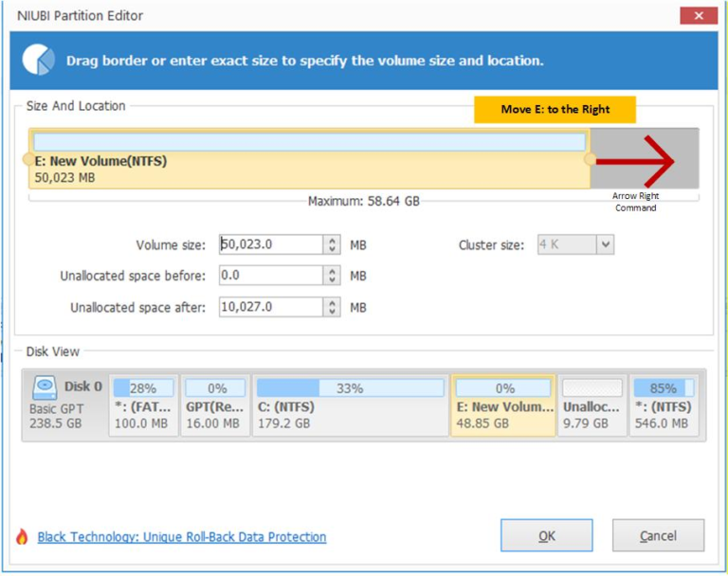This screenshot has width=728, height=576.
Task: Click the flame icon beside Black Technology
Action: (22, 536)
